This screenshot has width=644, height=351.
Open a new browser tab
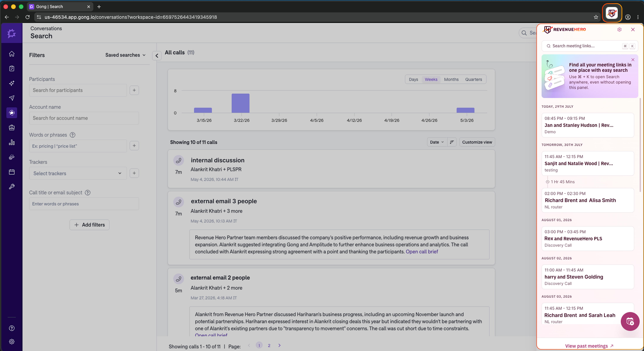[99, 7]
